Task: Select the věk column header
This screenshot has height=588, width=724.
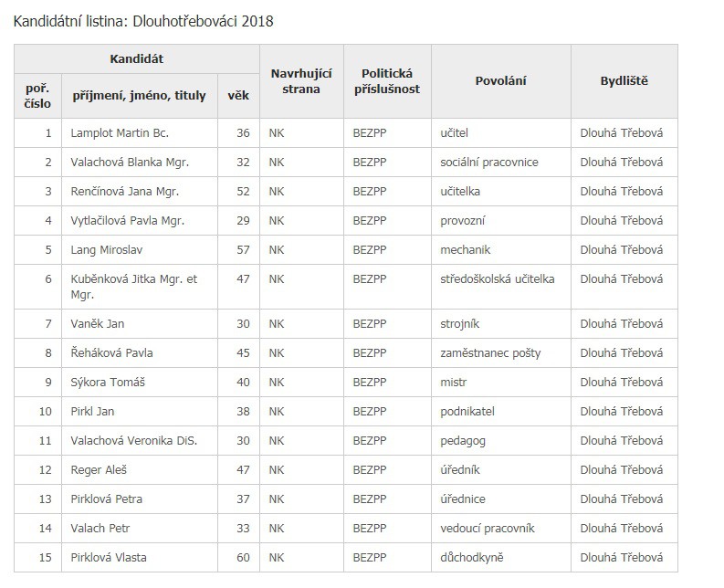Action: tap(238, 95)
